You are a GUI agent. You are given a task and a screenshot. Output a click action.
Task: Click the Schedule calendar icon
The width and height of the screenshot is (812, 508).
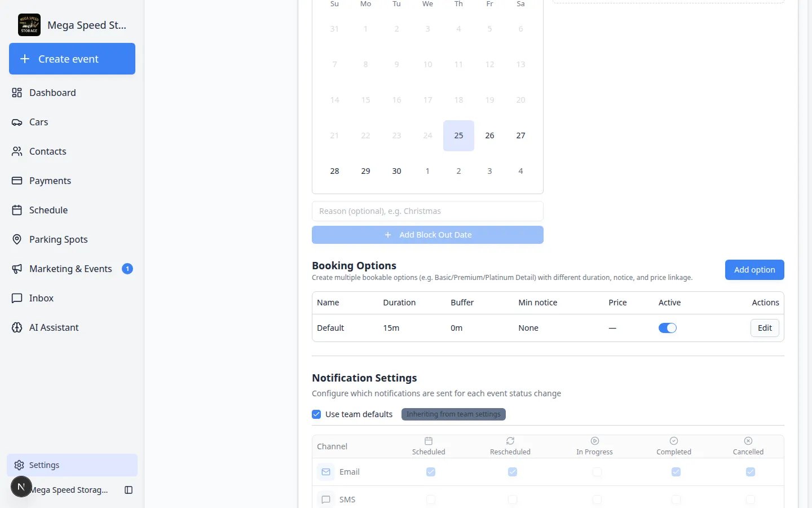point(17,210)
